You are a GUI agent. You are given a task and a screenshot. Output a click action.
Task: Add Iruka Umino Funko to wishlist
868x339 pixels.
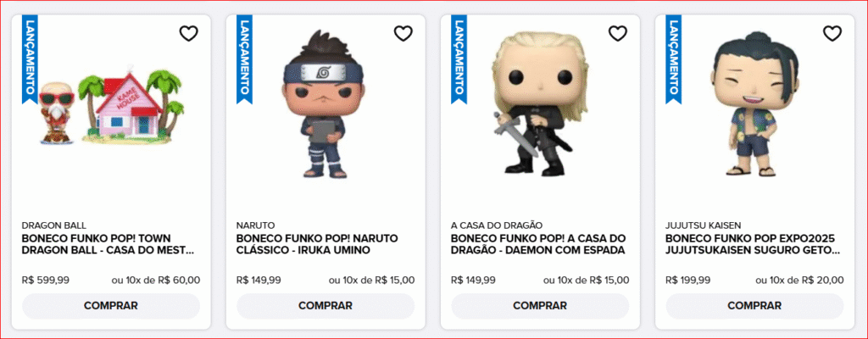[x=403, y=34]
